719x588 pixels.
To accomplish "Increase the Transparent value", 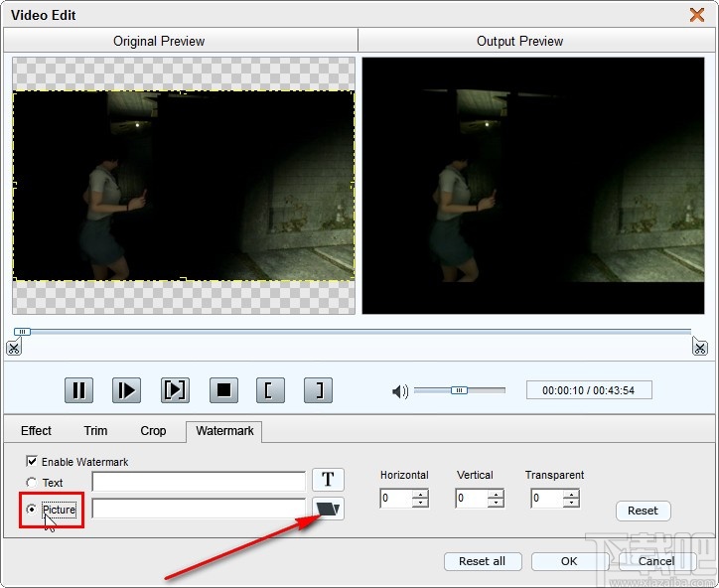I will (571, 494).
